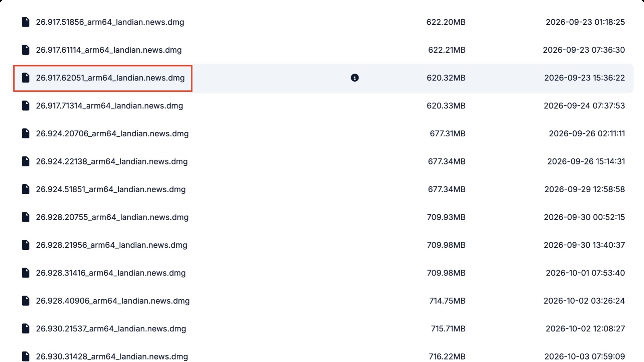Open the 26.917.61114_arm64_landian.news.dmg file name
Viewport: 644px width, 362px height.
click(109, 50)
